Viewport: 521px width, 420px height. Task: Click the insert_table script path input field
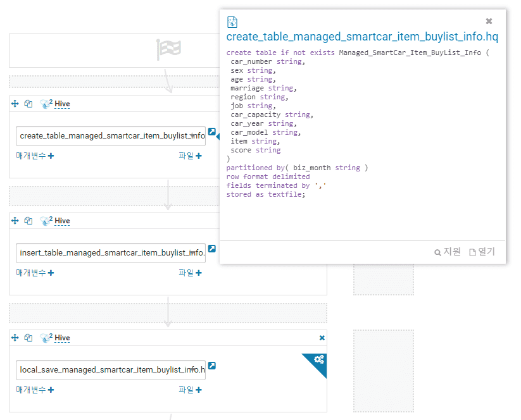(x=111, y=253)
